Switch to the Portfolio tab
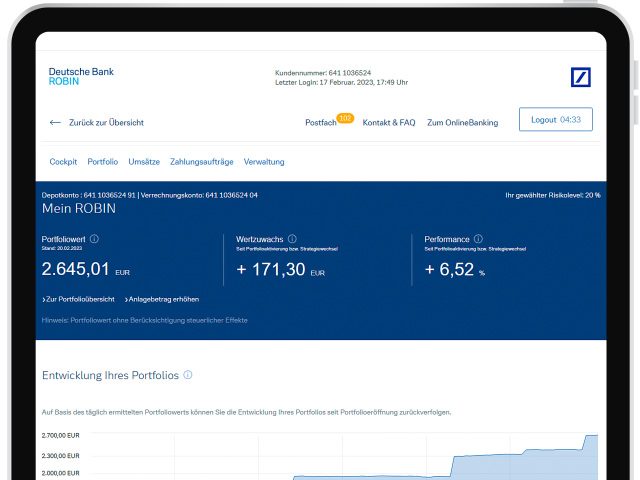Image resolution: width=640 pixels, height=480 pixels. point(102,162)
